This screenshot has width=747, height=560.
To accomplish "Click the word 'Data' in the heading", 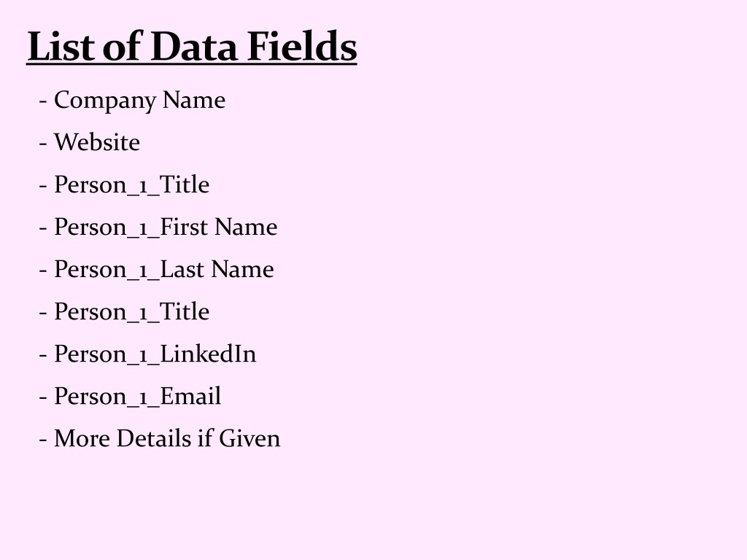I will [194, 46].
